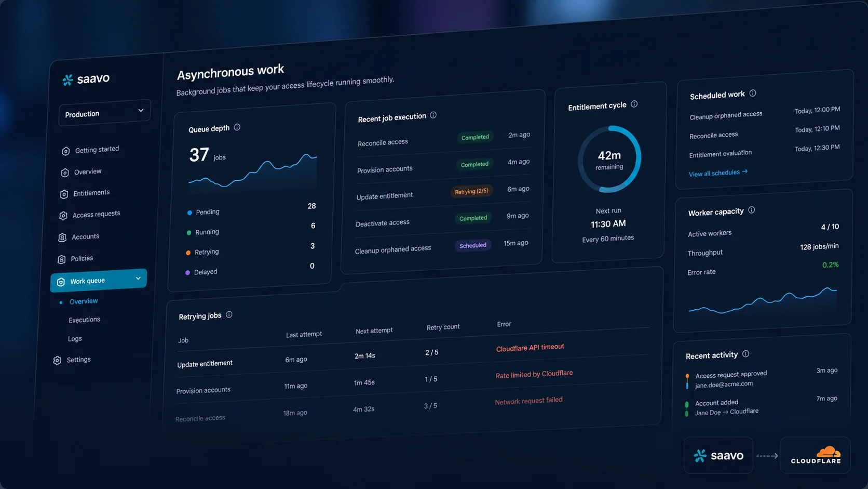Click the saavo logo card at bottom
868x489 pixels.
(x=718, y=455)
